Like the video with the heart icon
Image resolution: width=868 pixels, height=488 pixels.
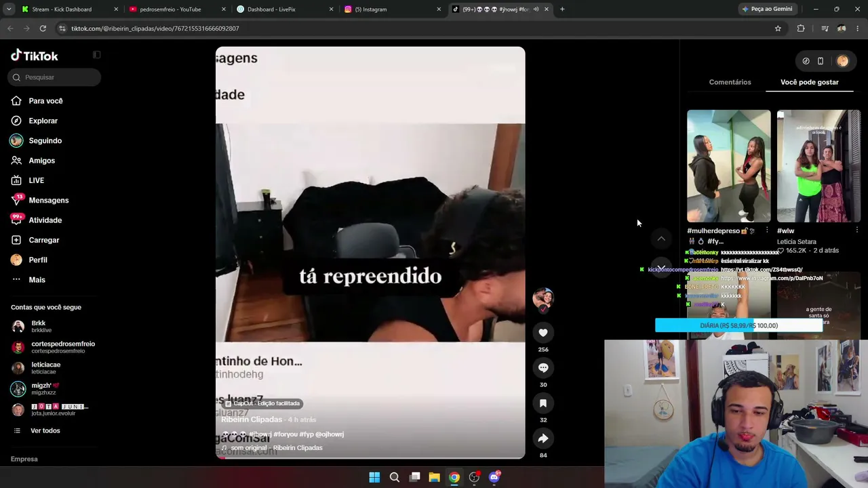(543, 332)
